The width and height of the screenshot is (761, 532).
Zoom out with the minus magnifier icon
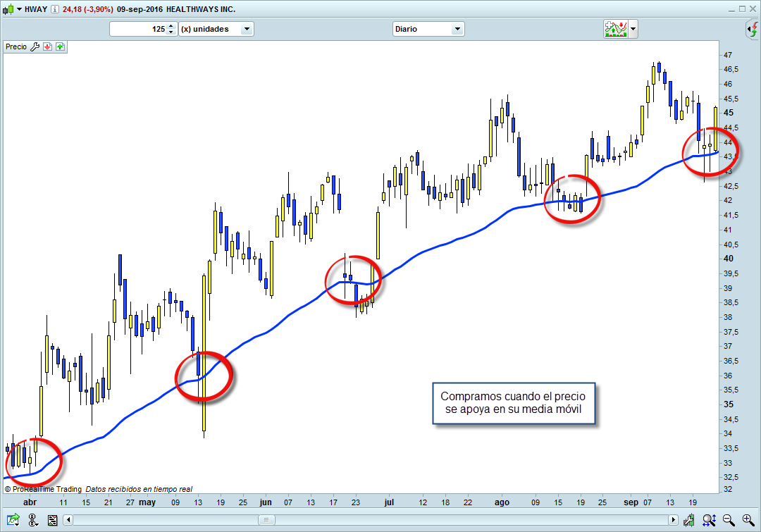pyautogui.click(x=726, y=520)
